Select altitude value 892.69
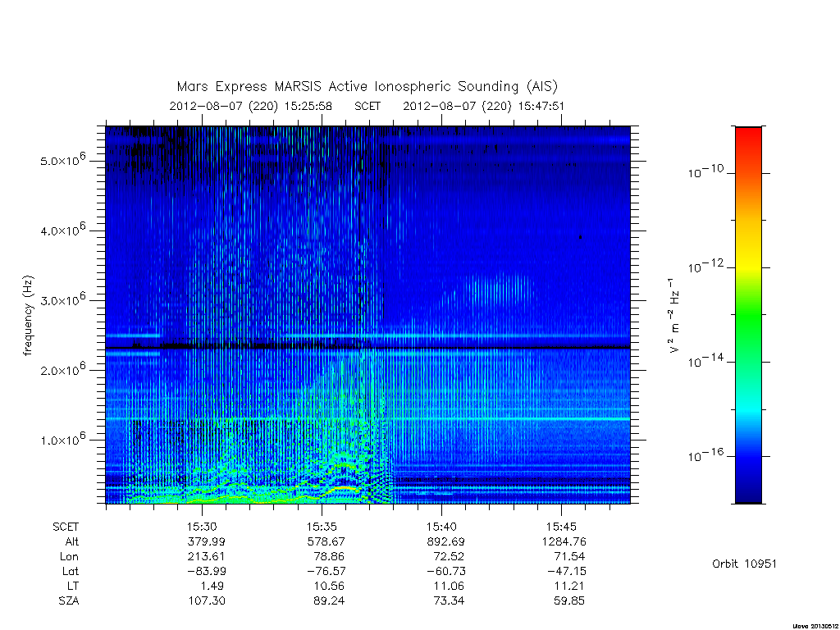840x630 pixels. (x=445, y=541)
